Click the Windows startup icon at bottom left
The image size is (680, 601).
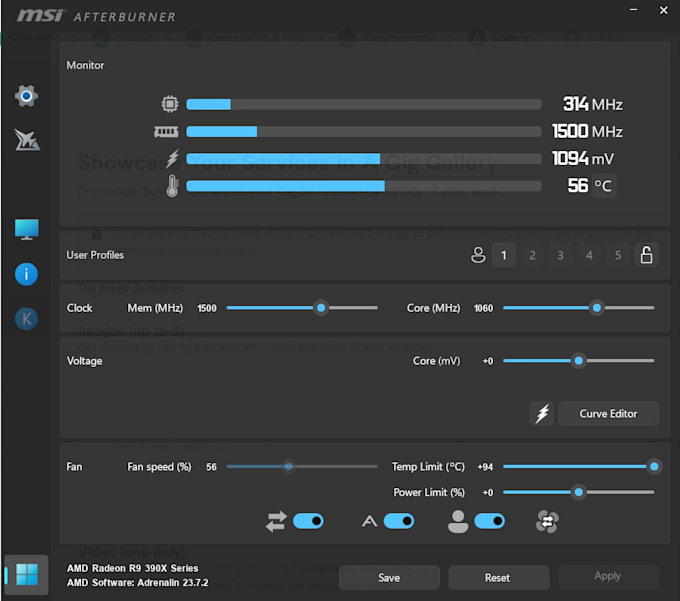tap(26, 575)
